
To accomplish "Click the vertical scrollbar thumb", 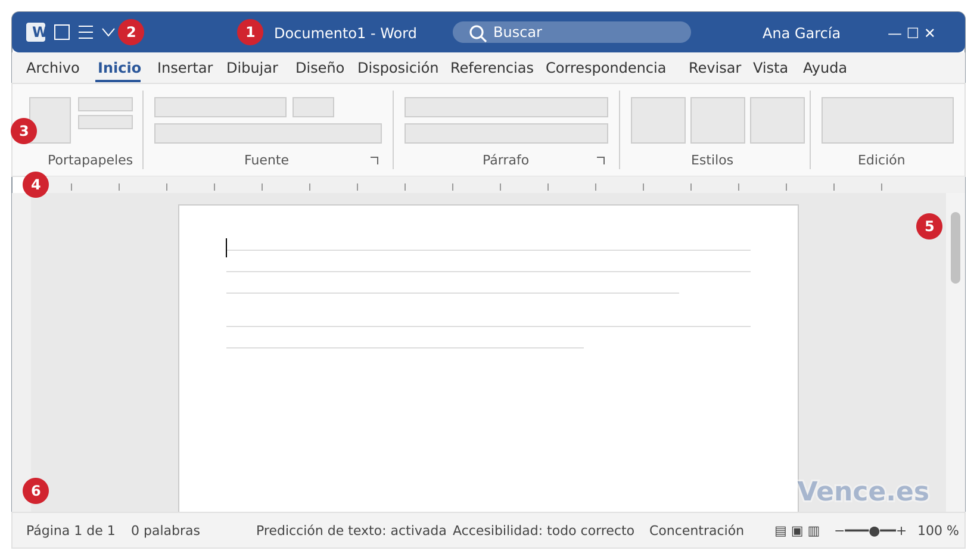I will 956,248.
